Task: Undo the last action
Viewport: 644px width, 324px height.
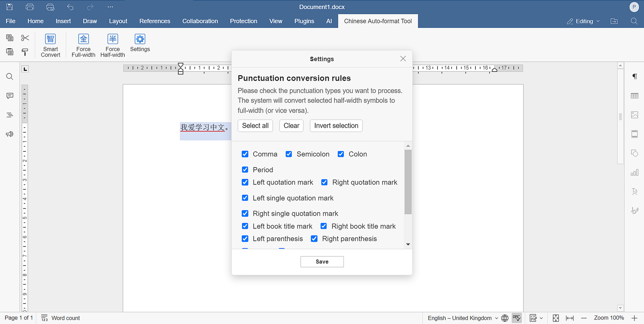Action: tap(70, 7)
